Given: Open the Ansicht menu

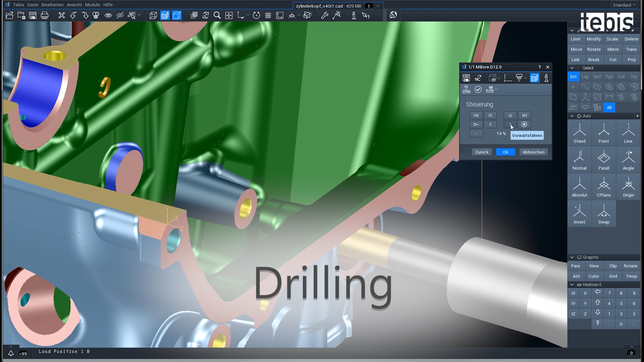Looking at the screenshot, I should coord(74,5).
